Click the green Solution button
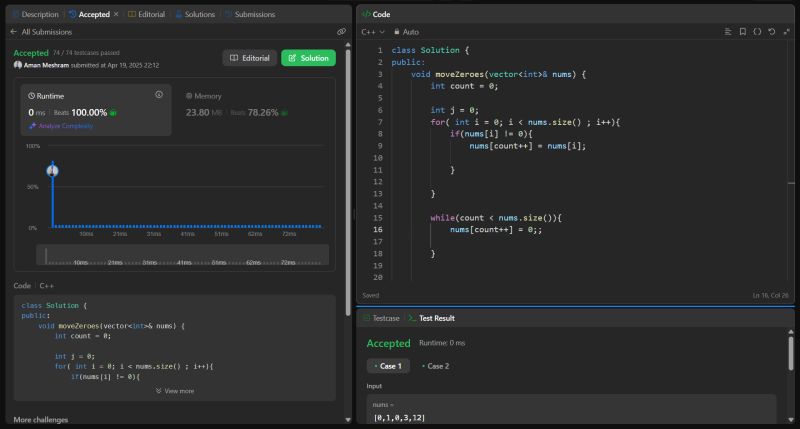 (x=308, y=58)
